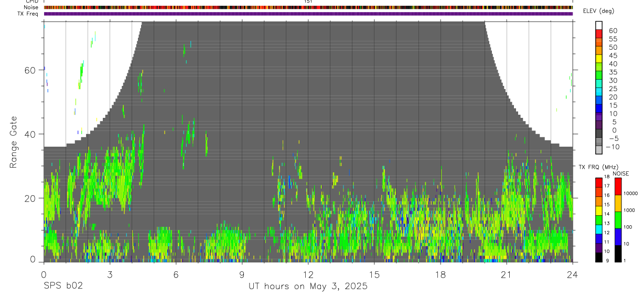
Task: Click the cyan swatch in the ELEV color bar
Action: click(599, 92)
